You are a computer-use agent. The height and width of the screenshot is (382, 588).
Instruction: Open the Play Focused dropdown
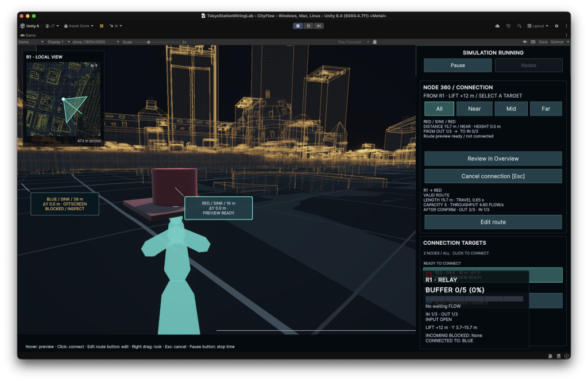coord(353,42)
